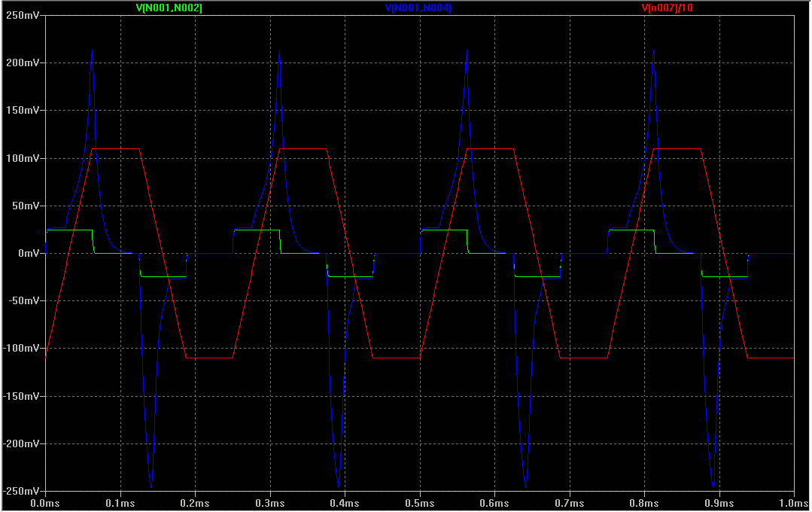Click the 0.4ms time axis label
The width and height of the screenshot is (812, 512).
[x=344, y=502]
